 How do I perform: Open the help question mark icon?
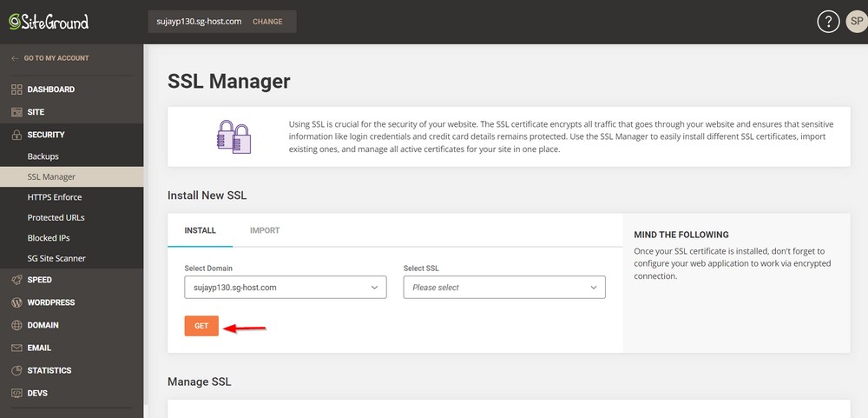(828, 22)
